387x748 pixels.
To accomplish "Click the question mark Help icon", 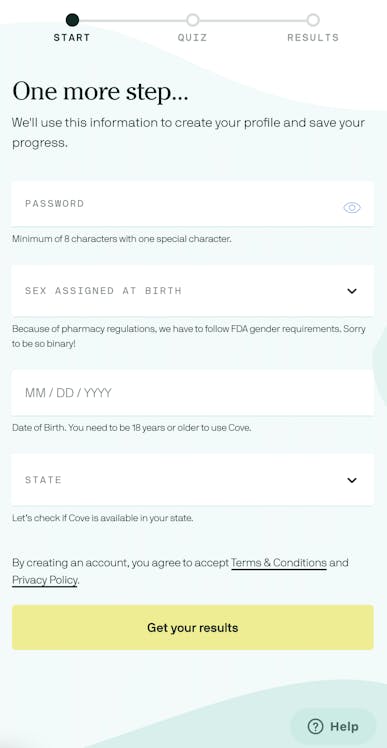I will click(x=315, y=727).
